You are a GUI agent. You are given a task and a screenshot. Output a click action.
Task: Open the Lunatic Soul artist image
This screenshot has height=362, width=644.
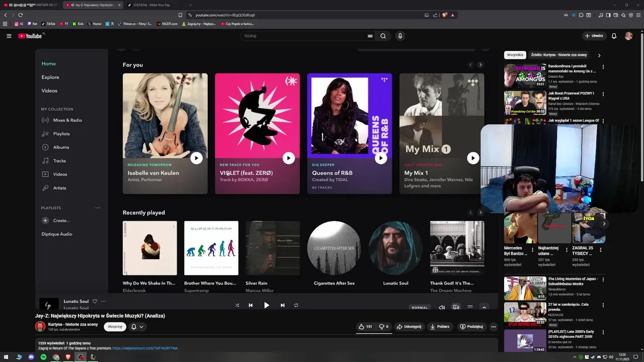[x=395, y=248]
